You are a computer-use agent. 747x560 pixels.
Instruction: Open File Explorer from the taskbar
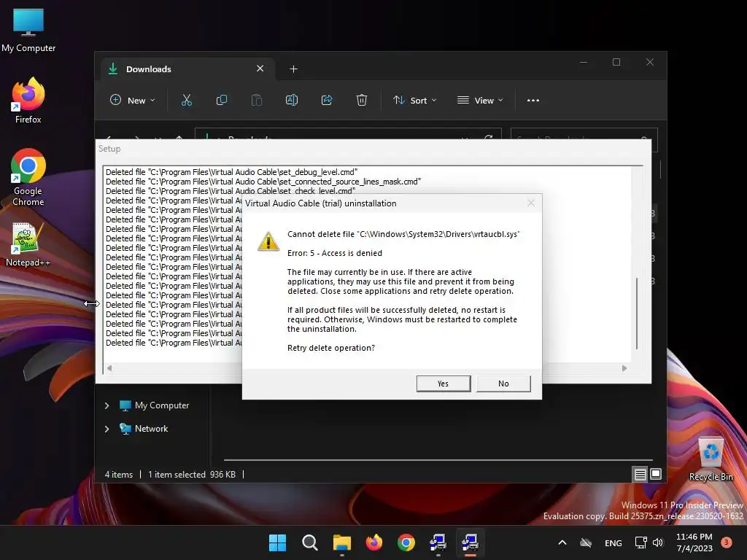[341, 542]
